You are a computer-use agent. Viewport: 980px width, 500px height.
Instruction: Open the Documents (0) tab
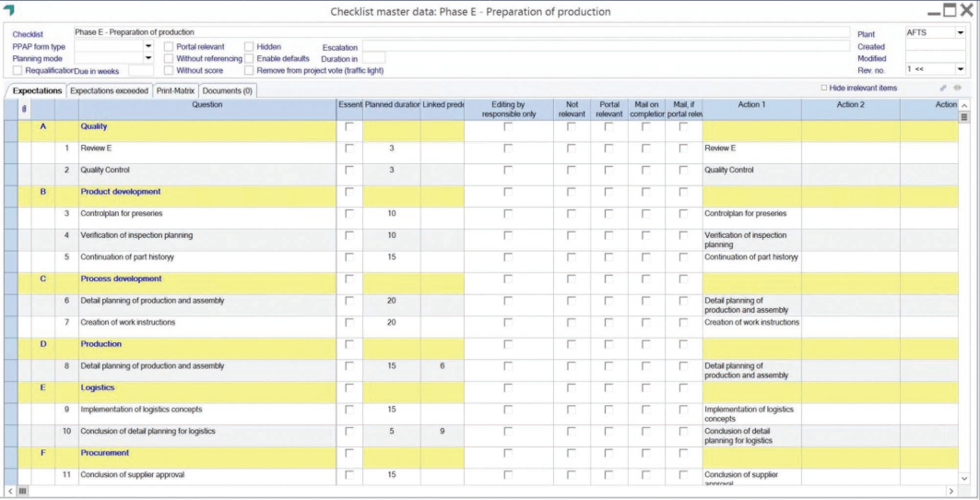coord(228,90)
